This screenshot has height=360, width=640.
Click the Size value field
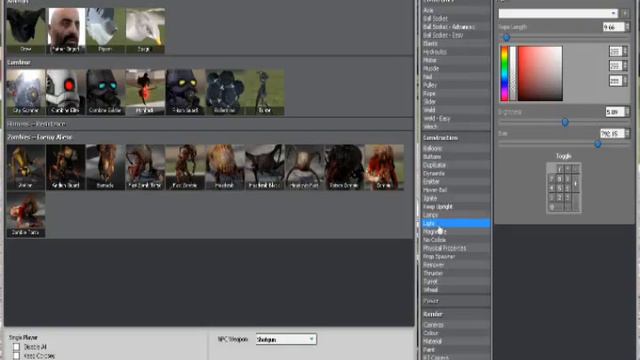(x=612, y=133)
